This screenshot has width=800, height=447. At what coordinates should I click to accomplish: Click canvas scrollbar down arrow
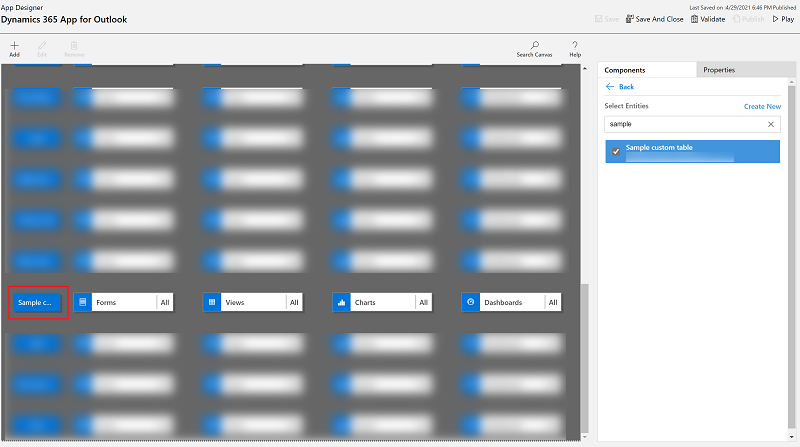click(585, 437)
